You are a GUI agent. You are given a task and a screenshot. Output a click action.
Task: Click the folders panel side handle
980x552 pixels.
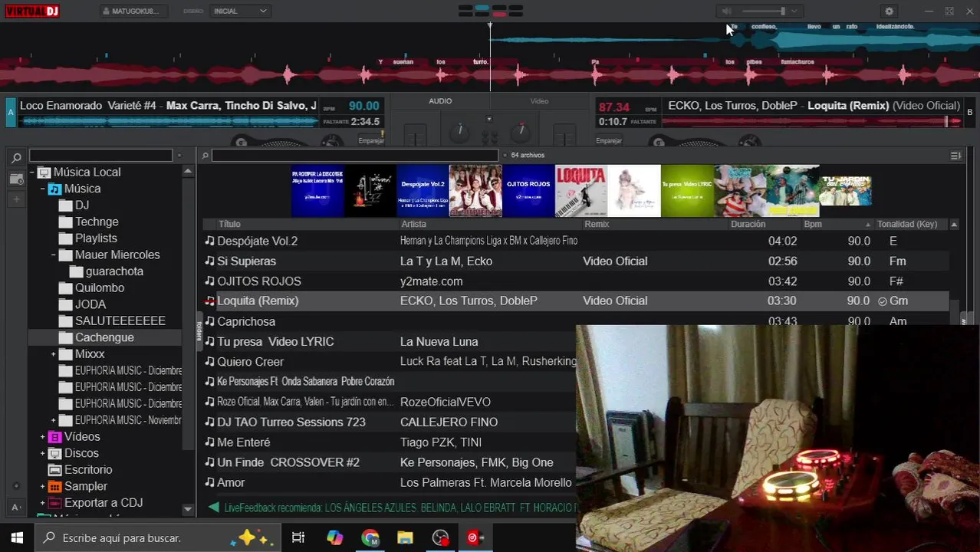199,330
